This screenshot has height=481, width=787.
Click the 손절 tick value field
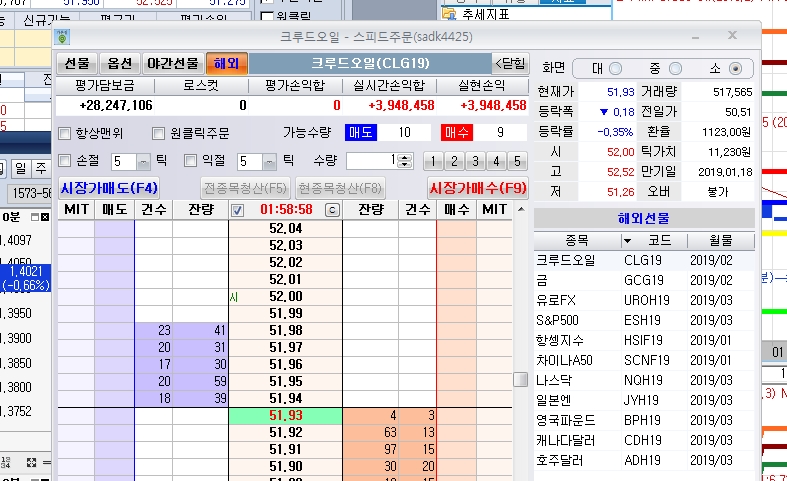pyautogui.click(x=124, y=162)
